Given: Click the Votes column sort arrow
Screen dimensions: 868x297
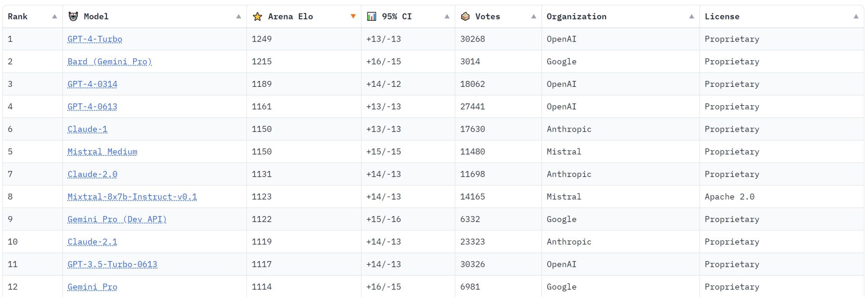Looking at the screenshot, I should pos(534,17).
